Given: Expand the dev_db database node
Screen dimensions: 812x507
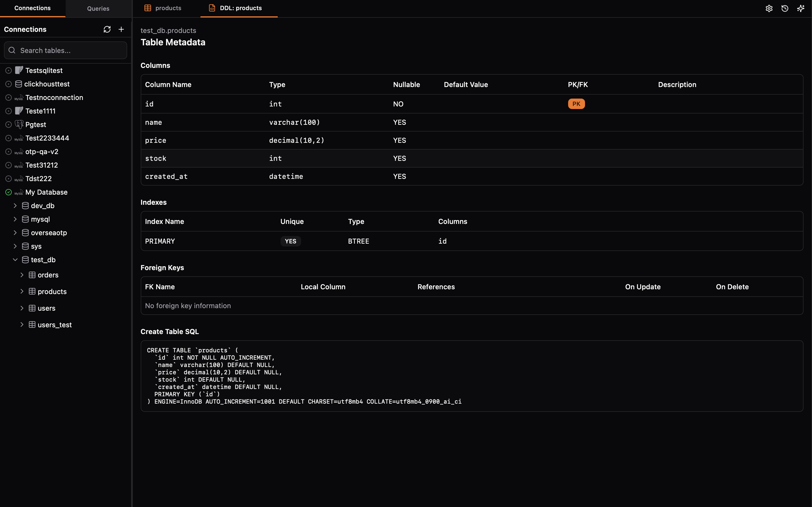Looking at the screenshot, I should [15, 206].
